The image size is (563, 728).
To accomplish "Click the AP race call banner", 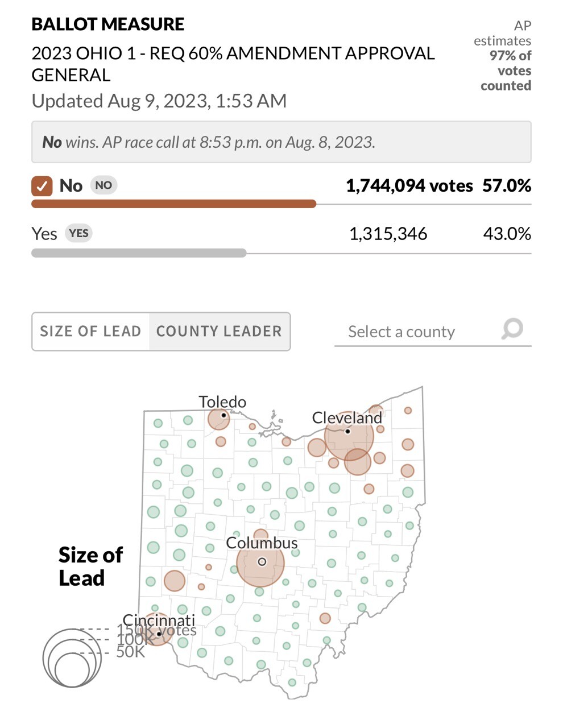I will coord(281,142).
